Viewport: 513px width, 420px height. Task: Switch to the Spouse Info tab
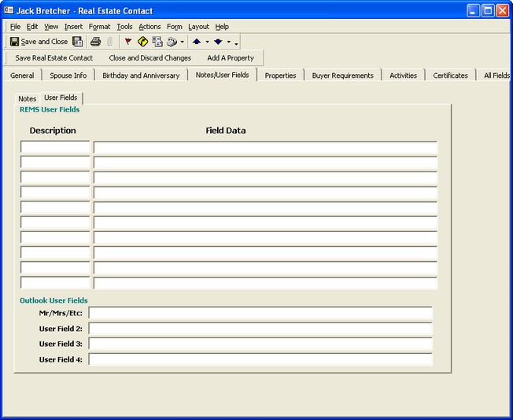pyautogui.click(x=68, y=76)
